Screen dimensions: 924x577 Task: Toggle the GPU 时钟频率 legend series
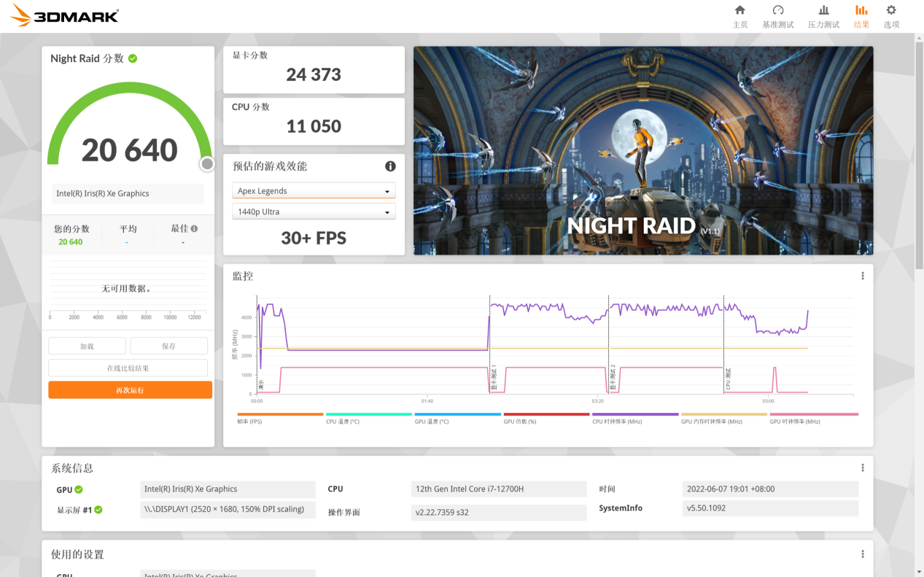814,418
